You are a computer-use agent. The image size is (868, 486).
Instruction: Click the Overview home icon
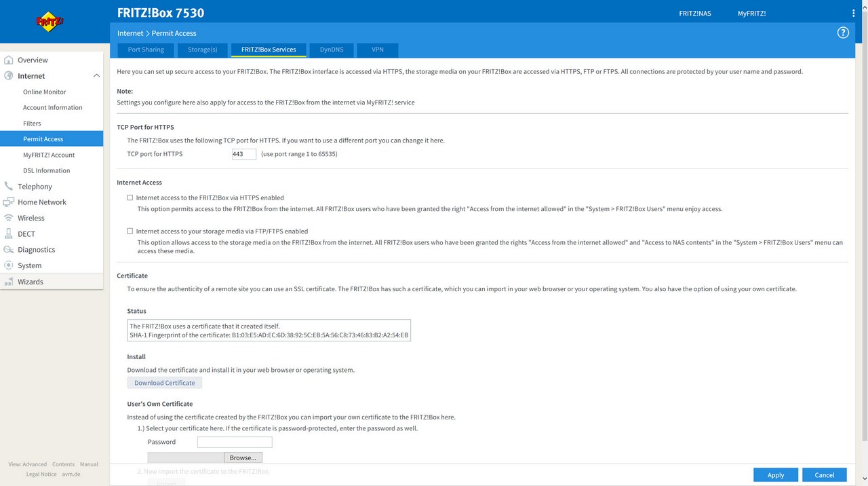pyautogui.click(x=9, y=60)
